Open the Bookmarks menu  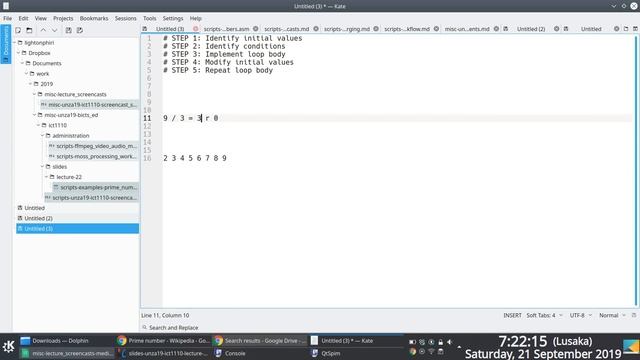click(x=94, y=18)
